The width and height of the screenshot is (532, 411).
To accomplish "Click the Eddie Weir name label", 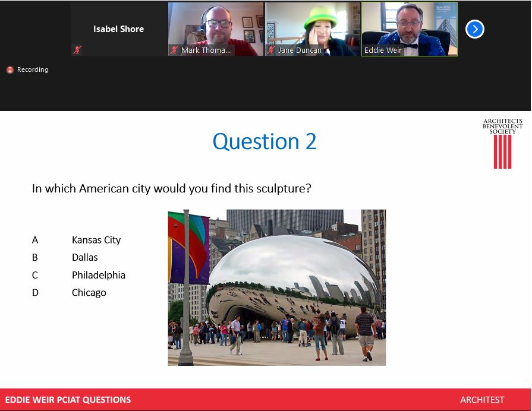I will pos(383,50).
